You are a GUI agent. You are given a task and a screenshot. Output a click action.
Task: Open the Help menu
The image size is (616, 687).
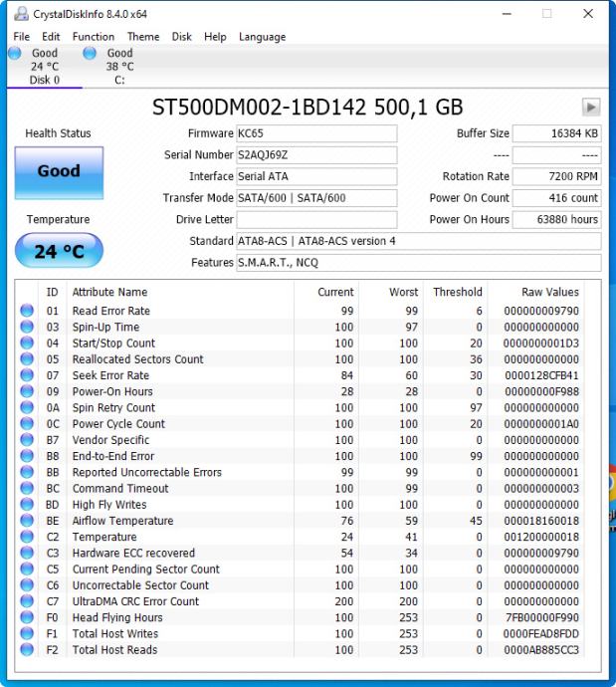pyautogui.click(x=215, y=37)
